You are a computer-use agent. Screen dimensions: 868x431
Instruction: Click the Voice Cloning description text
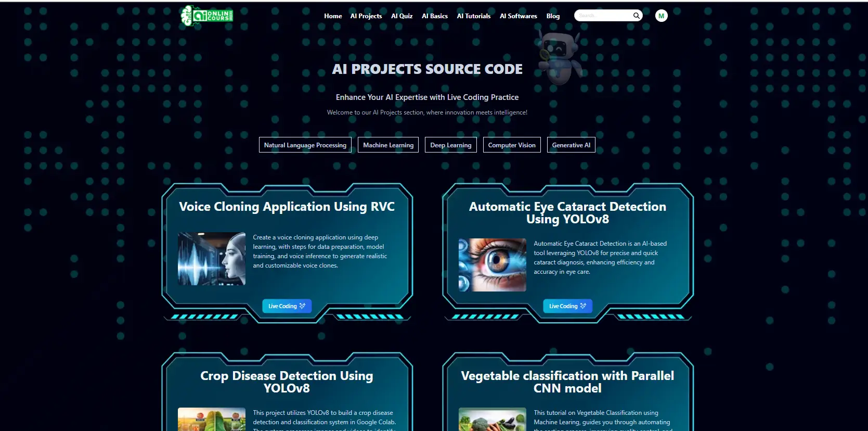[x=320, y=251]
